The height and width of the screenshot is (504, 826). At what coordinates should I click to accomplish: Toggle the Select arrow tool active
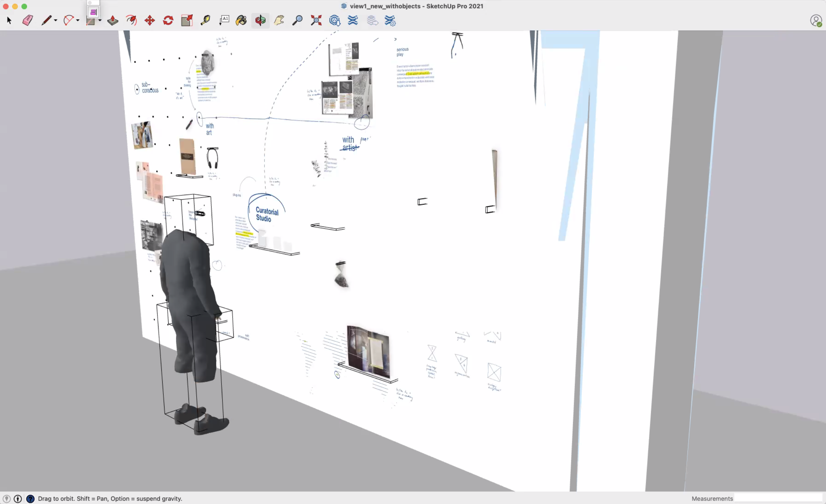[9, 20]
